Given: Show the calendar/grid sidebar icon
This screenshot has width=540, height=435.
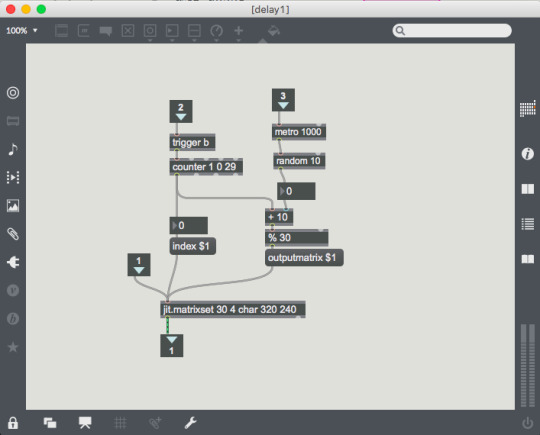Looking at the screenshot, I should (x=527, y=109).
